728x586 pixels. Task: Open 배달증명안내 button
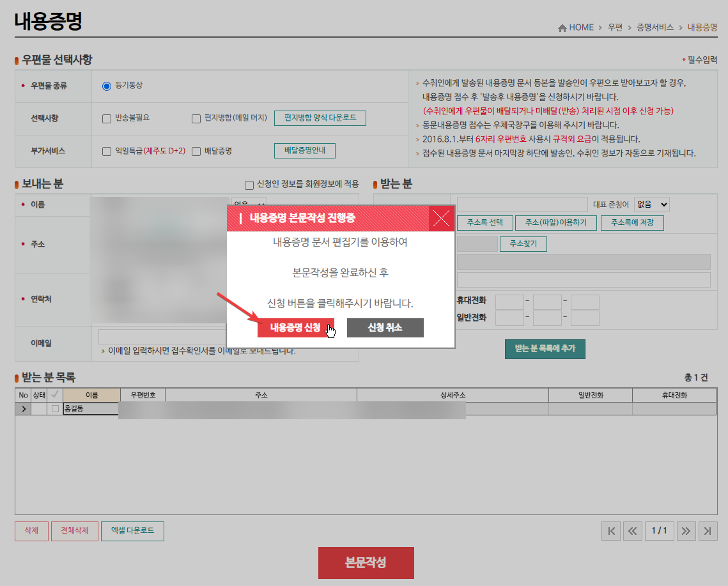305,150
